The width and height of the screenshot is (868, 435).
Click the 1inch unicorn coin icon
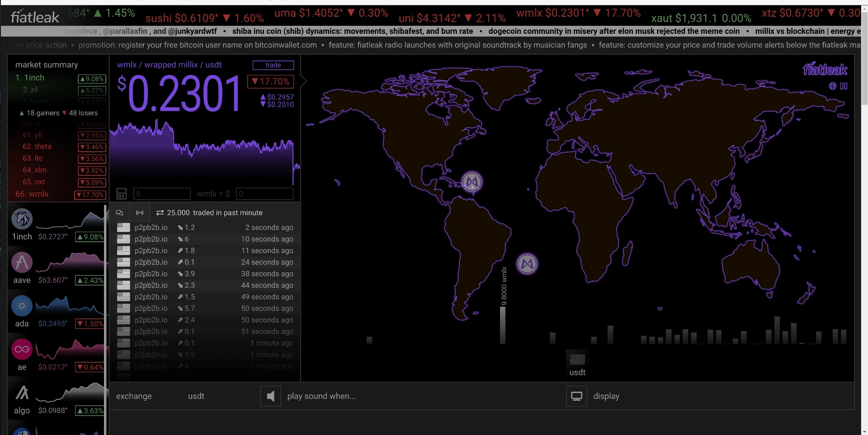22,219
